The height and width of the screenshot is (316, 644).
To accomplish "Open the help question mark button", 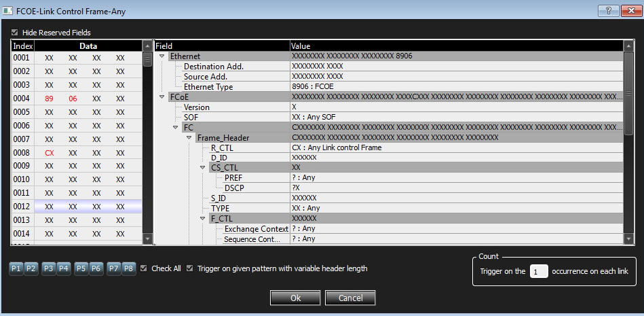I will click(x=608, y=11).
